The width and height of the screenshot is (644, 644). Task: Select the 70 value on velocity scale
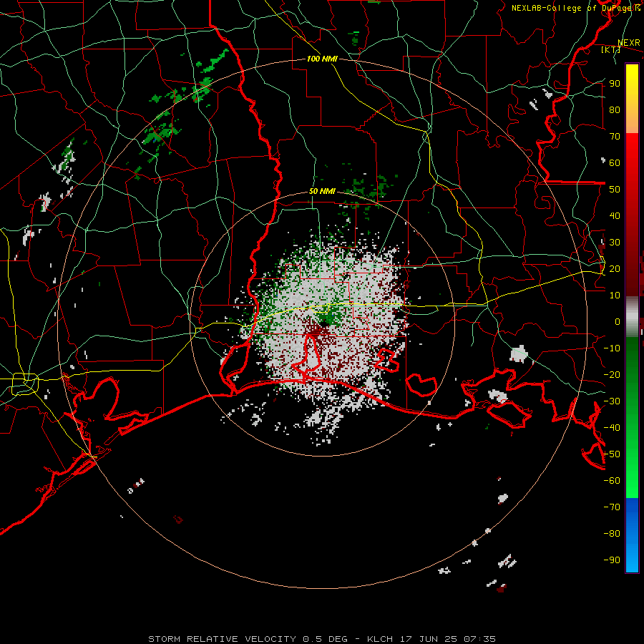click(615, 137)
